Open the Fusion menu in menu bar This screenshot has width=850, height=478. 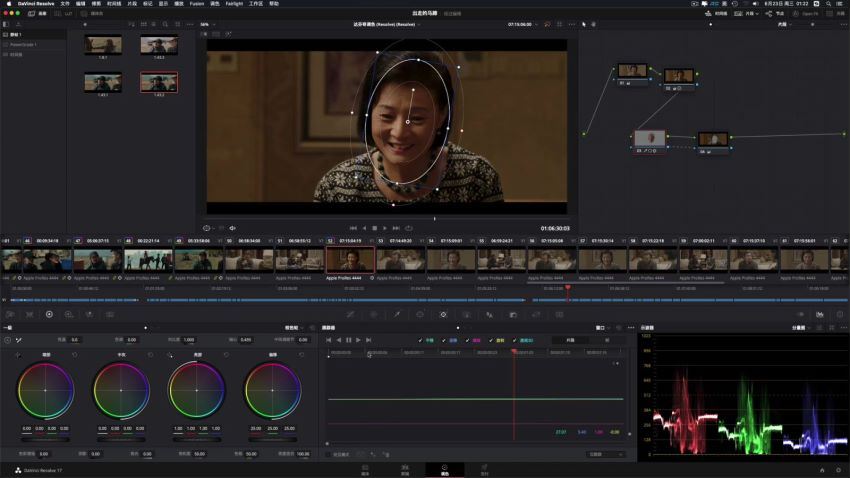point(197,4)
